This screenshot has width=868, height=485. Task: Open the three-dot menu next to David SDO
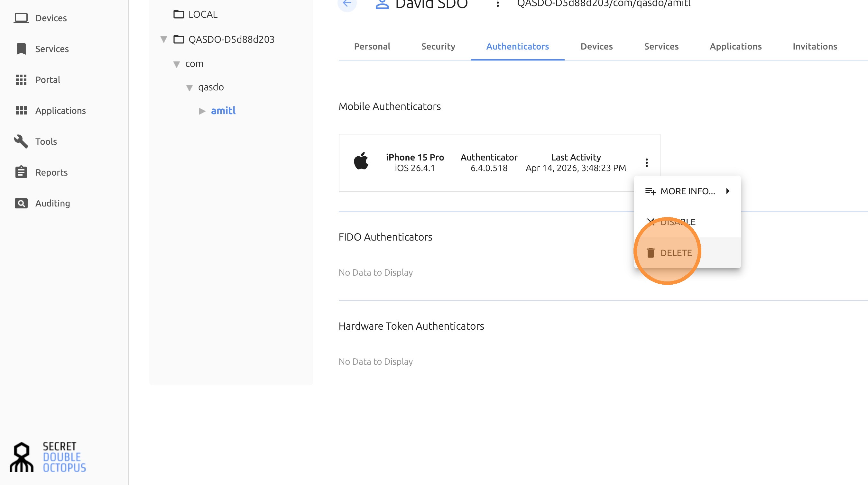pos(497,4)
